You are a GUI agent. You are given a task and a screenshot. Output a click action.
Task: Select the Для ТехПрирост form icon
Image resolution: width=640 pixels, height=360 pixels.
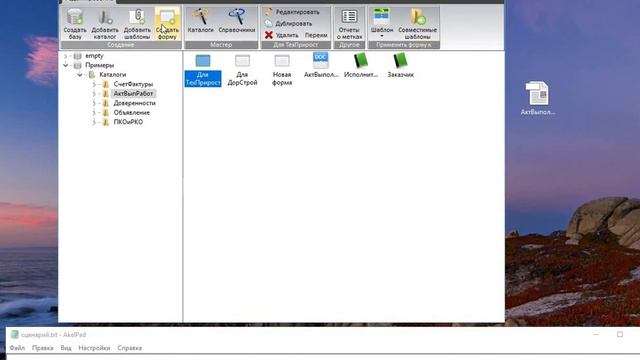point(203,70)
